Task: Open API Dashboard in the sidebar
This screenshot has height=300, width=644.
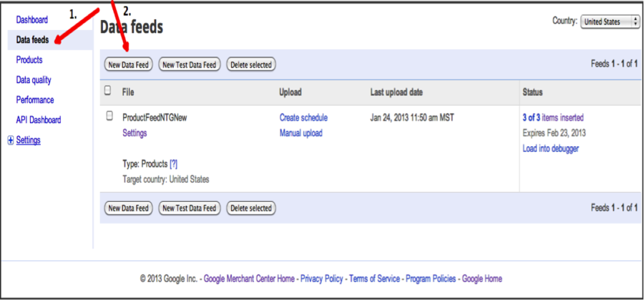Action: (x=39, y=120)
